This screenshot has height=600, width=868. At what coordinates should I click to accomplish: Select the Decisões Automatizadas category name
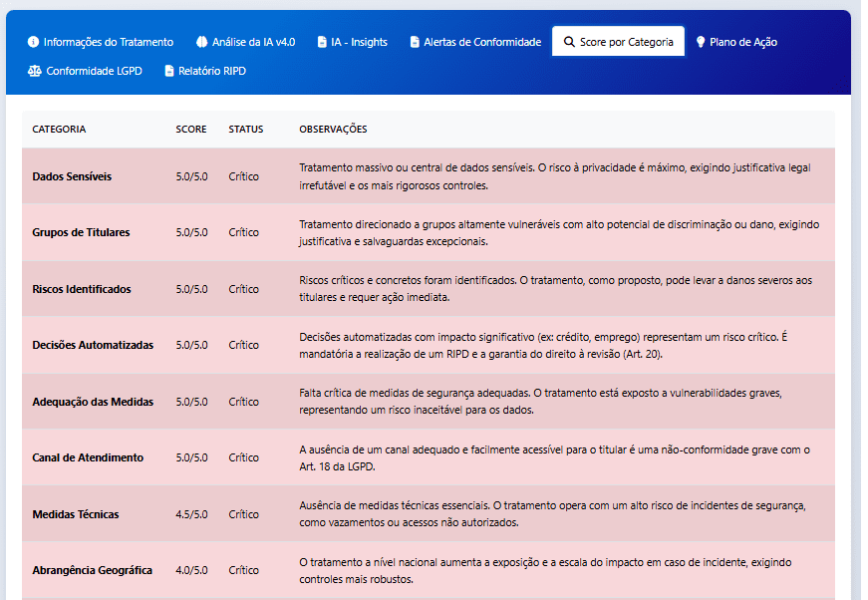(93, 345)
